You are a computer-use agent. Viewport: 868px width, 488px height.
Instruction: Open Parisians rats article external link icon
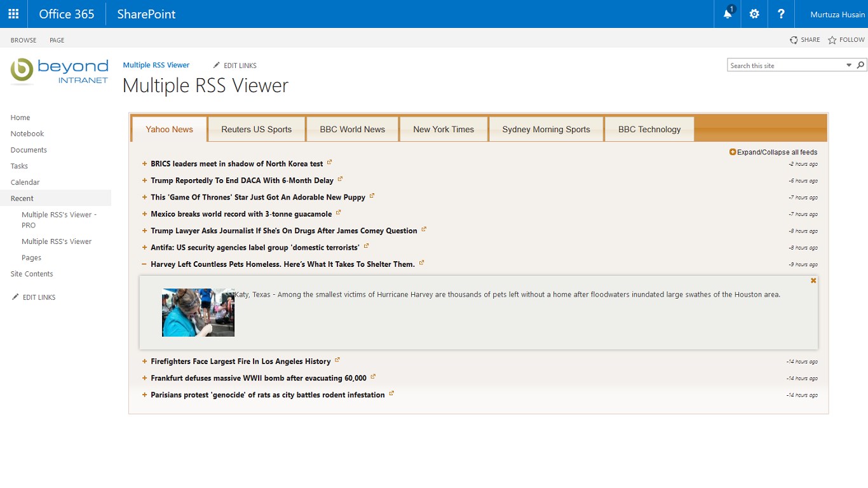coord(391,393)
